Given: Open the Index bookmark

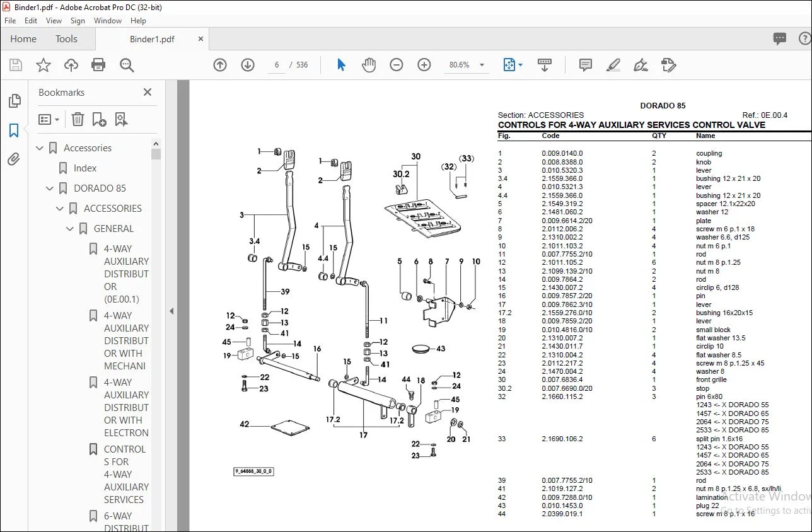Looking at the screenshot, I should 85,168.
